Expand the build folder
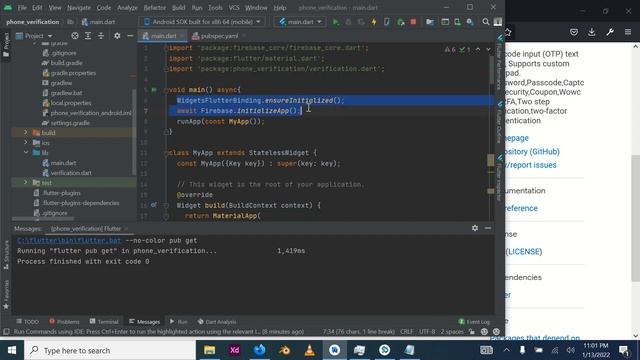This screenshot has width=640, height=360. coord(26,132)
